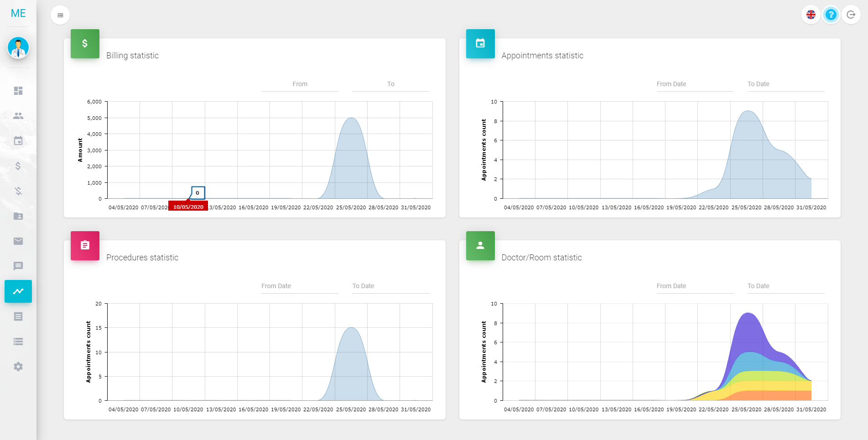This screenshot has height=440, width=868.
Task: Open the dashboard sidebar icon
Action: point(18,91)
